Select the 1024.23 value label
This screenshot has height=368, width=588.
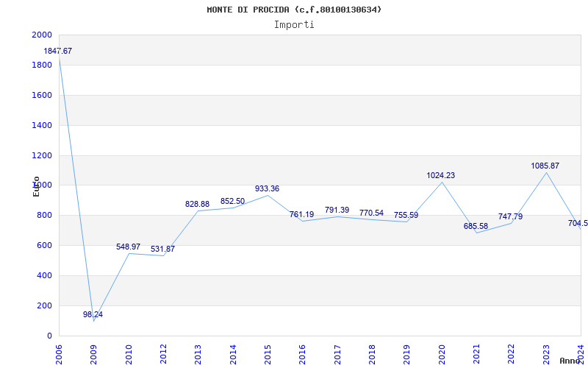click(x=440, y=175)
